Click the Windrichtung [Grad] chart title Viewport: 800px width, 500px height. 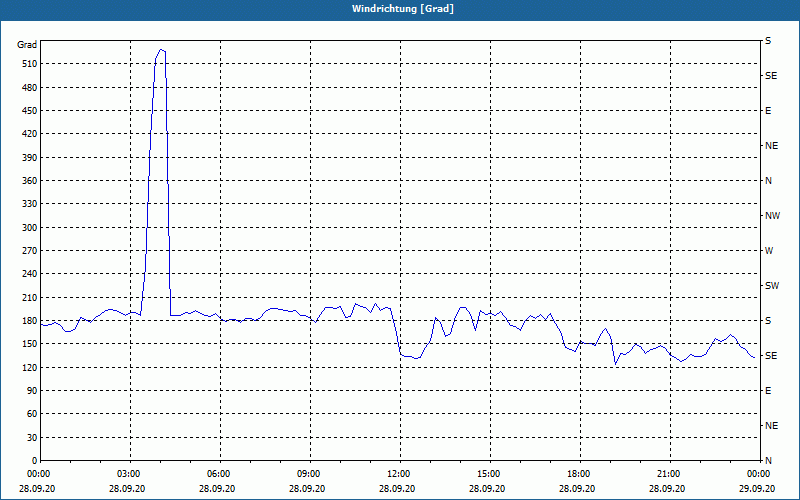[x=403, y=9]
